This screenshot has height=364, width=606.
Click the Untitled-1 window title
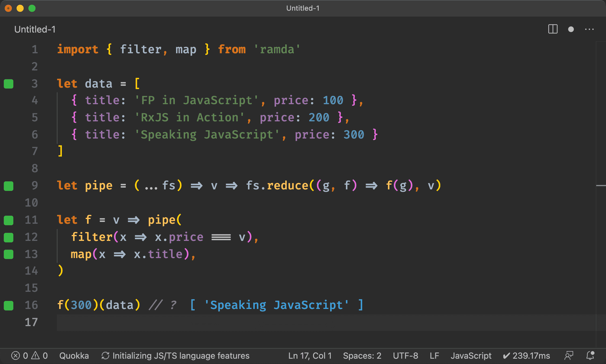[x=303, y=8]
